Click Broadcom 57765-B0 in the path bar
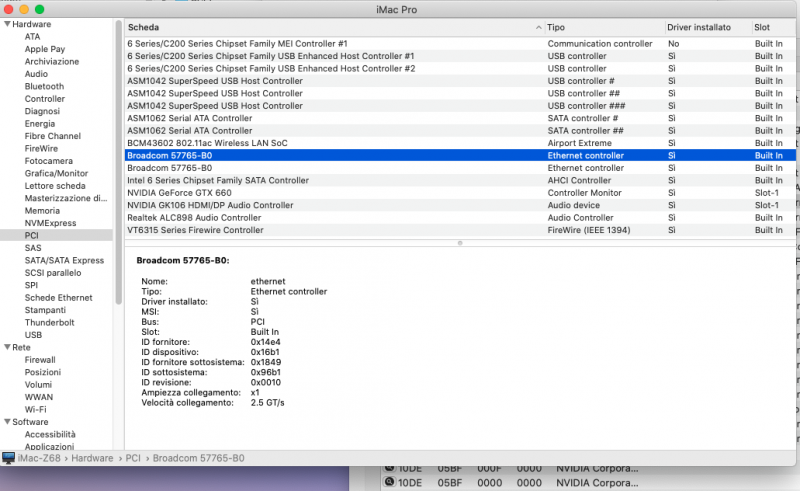The height and width of the screenshot is (491, 800). (198, 458)
